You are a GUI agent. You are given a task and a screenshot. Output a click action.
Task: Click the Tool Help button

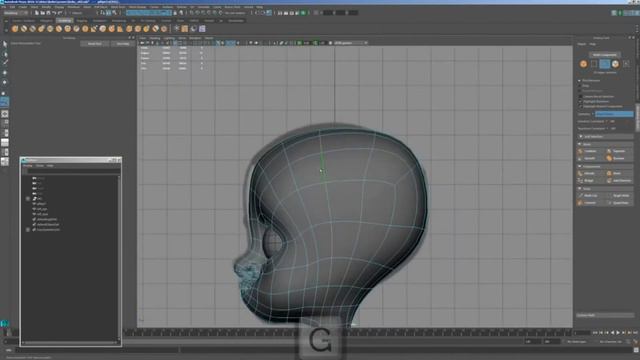click(x=123, y=44)
